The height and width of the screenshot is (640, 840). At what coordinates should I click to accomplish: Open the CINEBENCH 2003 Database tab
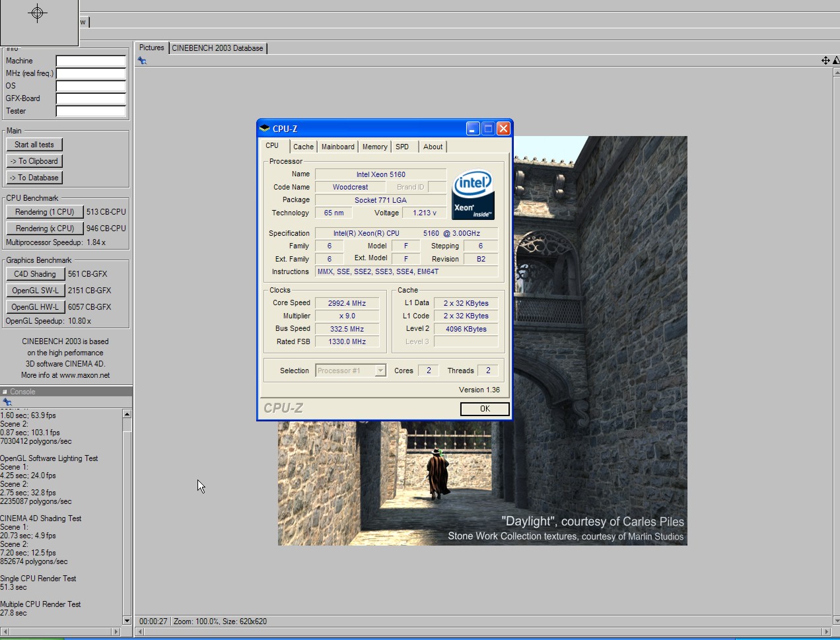(217, 48)
